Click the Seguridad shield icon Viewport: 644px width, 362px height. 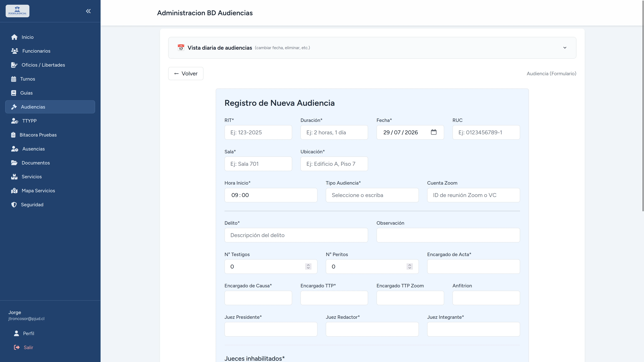(14, 205)
